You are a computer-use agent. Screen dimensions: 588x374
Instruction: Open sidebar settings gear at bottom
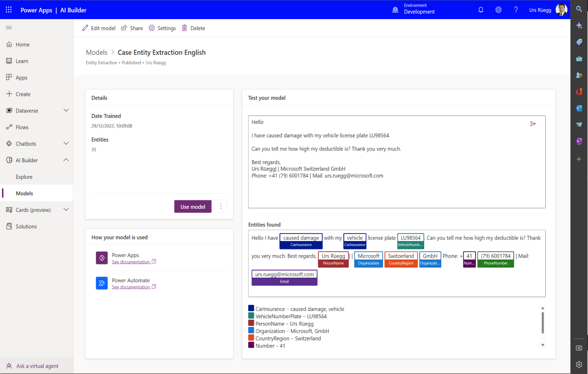point(579,364)
